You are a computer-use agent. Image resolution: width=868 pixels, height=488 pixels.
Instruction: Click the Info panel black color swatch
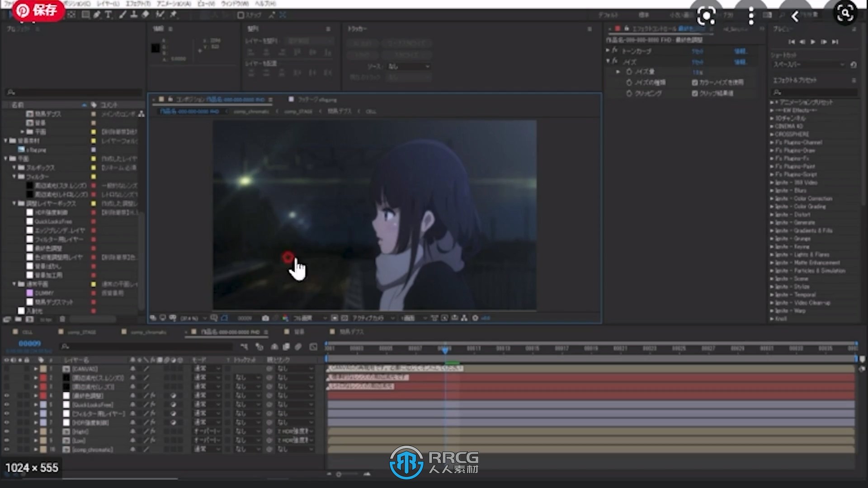(x=156, y=48)
